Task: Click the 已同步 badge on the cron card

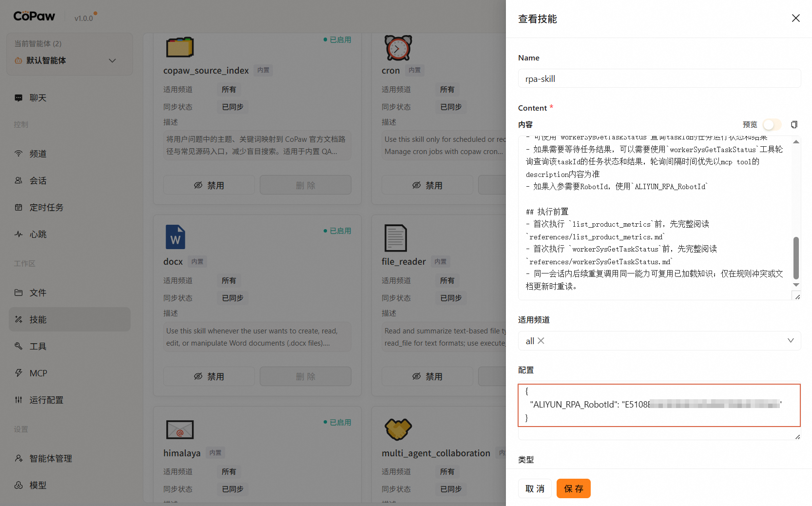Action: click(x=451, y=107)
